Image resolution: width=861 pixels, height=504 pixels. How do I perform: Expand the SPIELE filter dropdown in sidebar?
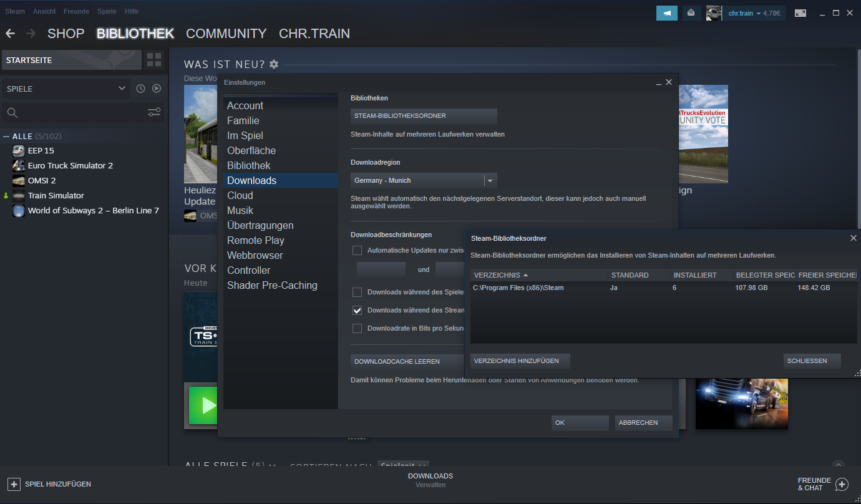tap(66, 89)
